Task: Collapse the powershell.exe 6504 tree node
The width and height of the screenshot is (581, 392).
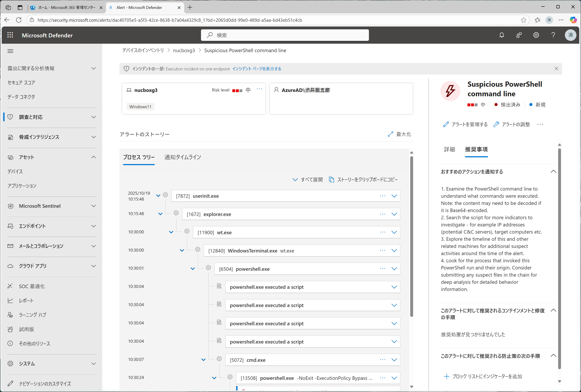Action: coord(193,269)
